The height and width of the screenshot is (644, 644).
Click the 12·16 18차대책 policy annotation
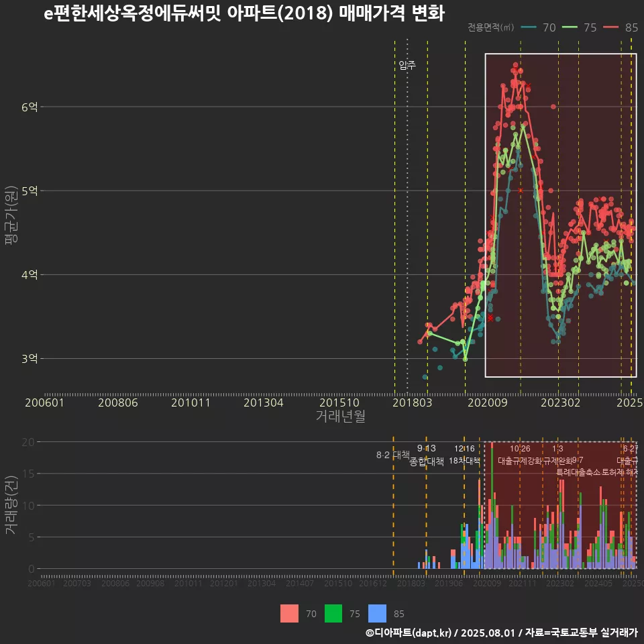click(464, 455)
